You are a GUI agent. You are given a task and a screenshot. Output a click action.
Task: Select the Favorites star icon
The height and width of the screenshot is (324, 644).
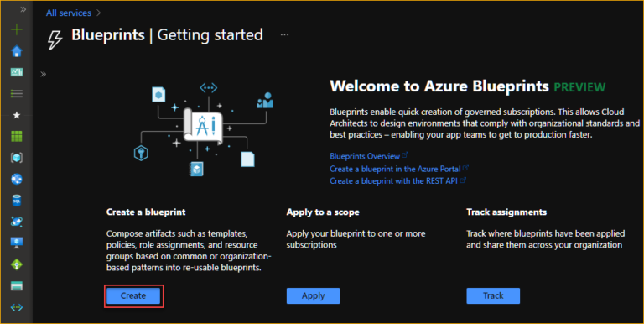point(17,115)
